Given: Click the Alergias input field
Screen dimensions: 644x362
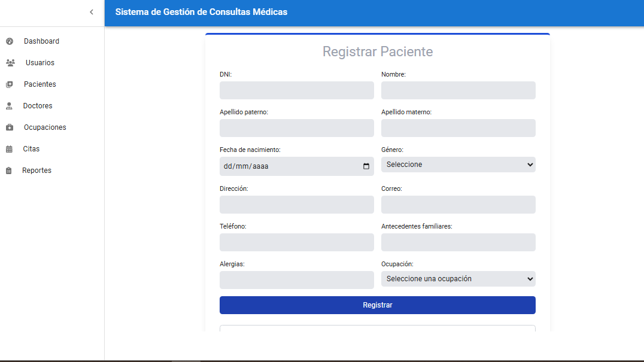Looking at the screenshot, I should [296, 280].
